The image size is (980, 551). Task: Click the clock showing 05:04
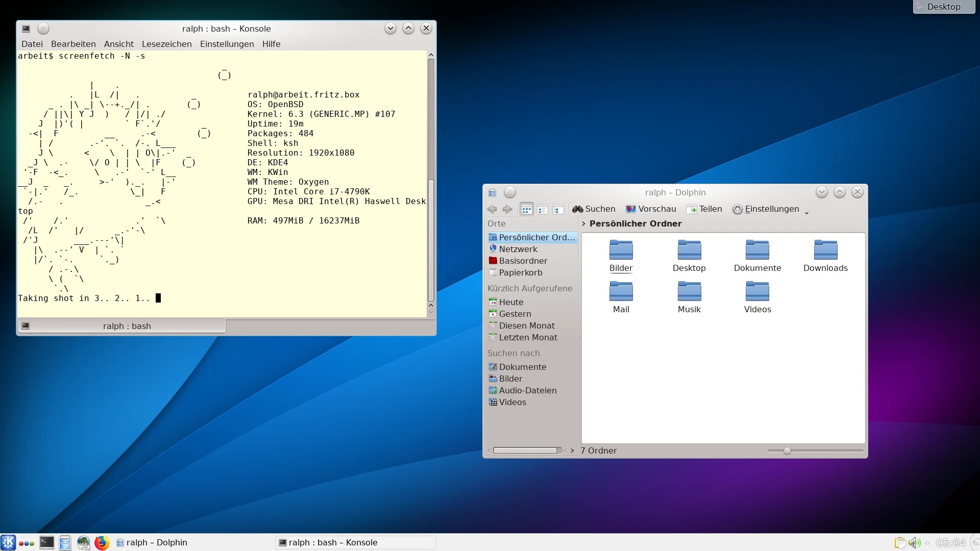click(951, 543)
